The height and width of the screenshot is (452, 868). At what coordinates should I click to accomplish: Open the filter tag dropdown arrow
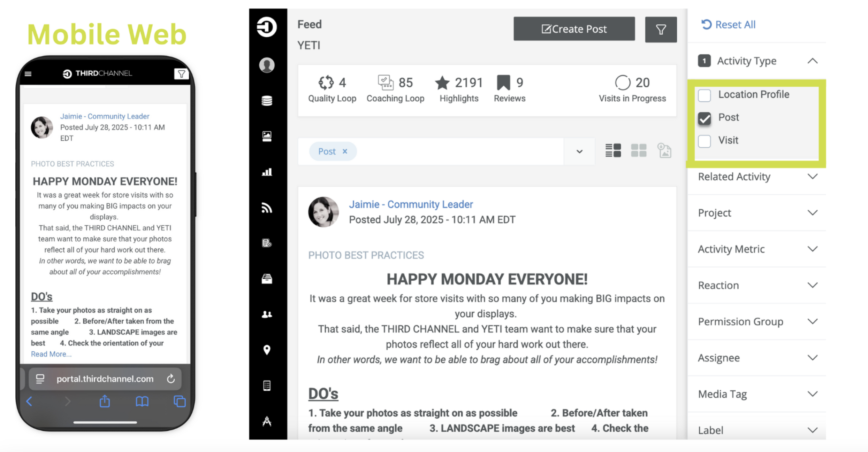(579, 151)
